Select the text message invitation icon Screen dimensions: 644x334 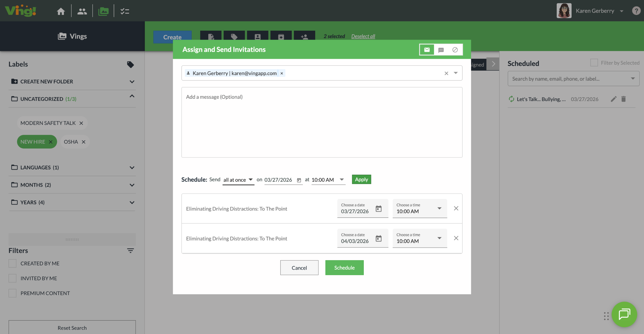point(441,50)
